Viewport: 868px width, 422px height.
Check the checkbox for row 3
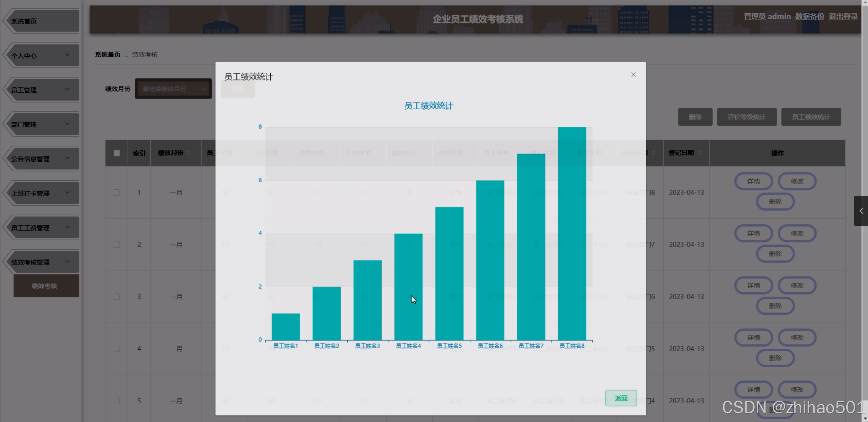click(117, 296)
